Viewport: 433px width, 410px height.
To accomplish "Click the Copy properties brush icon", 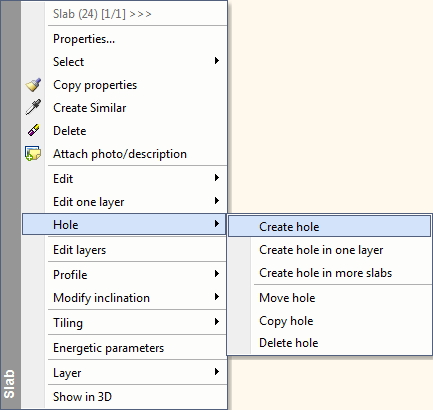I will coord(33,85).
